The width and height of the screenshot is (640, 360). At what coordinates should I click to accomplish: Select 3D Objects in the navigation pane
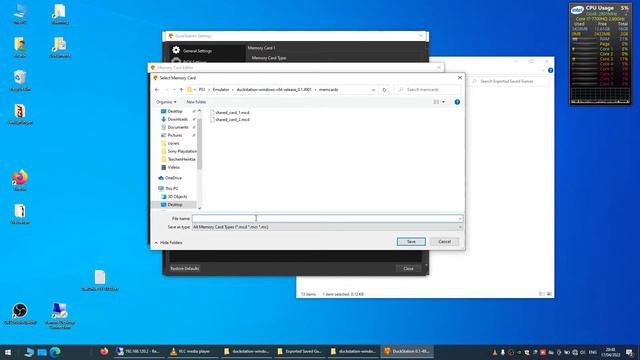[x=177, y=197]
